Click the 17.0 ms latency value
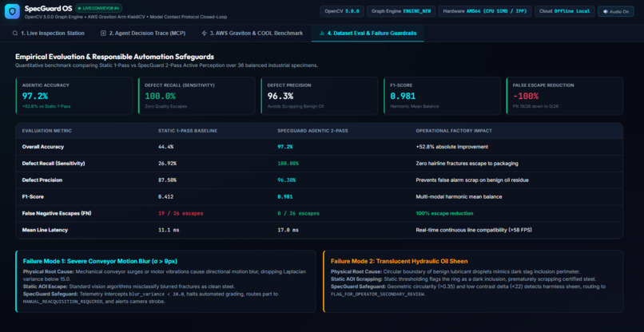The image size is (644, 332). (x=288, y=230)
